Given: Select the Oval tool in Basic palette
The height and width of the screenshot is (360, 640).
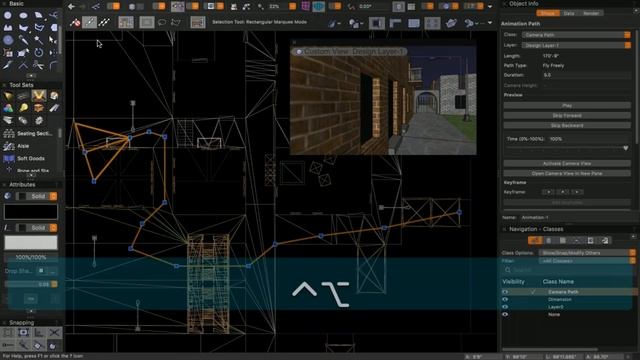Looking at the screenshot, I should [x=23, y=16].
